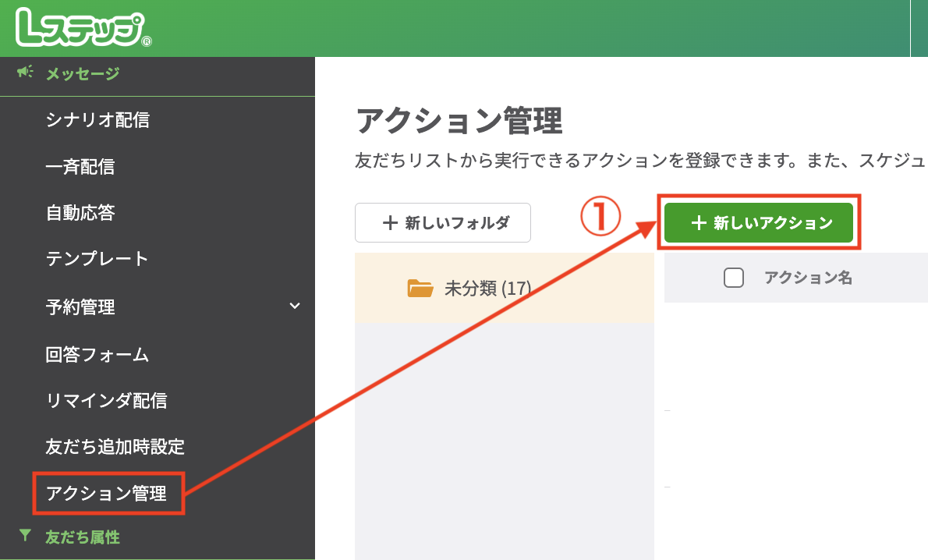Toggle the select-all checkbox beside アクション名
928x560 pixels.
click(x=734, y=277)
